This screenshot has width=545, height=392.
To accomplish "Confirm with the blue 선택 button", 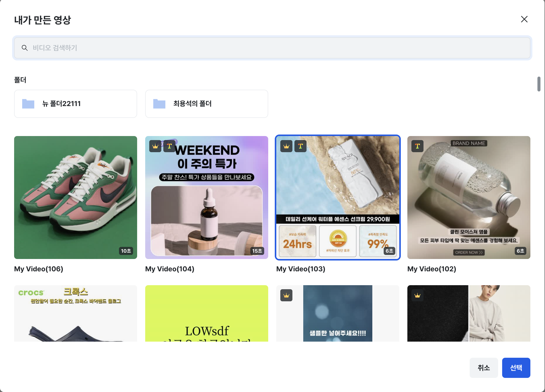I will click(x=516, y=368).
